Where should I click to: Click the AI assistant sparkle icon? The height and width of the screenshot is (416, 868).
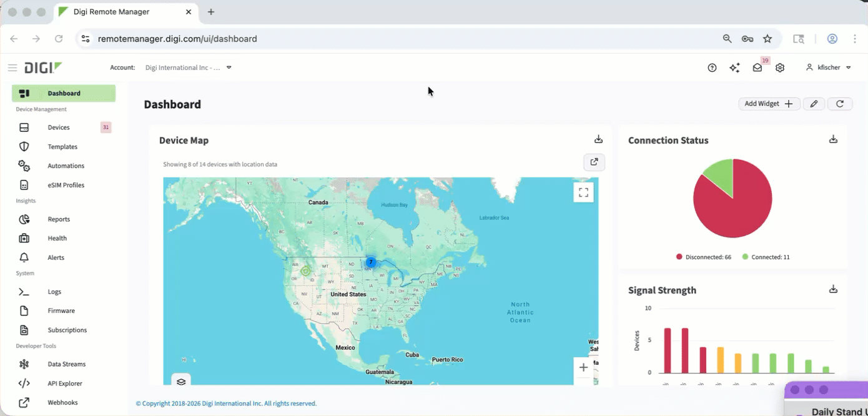pos(734,67)
